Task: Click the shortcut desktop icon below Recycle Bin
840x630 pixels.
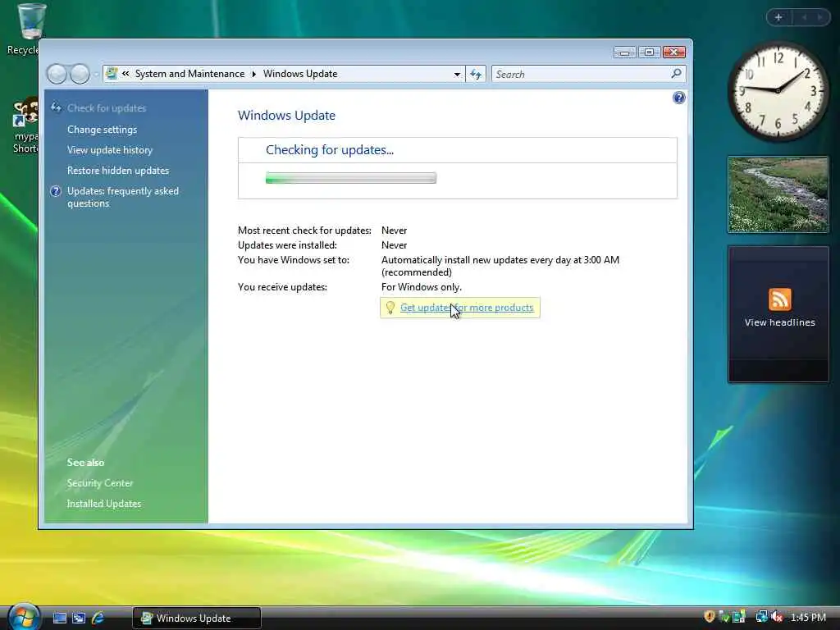Action: pyautogui.click(x=25, y=126)
